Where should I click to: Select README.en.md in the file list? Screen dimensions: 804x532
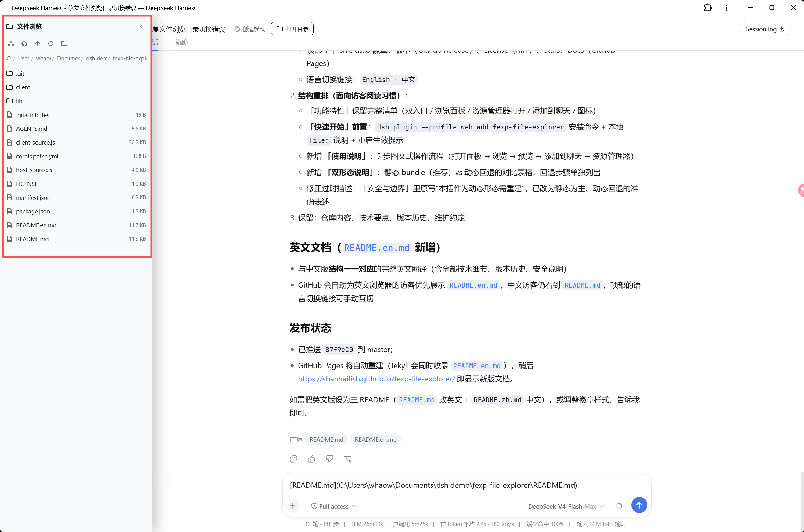[77, 225]
